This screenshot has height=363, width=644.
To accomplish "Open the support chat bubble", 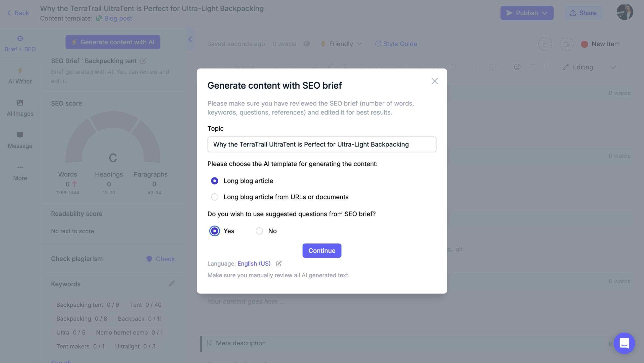I will [624, 343].
